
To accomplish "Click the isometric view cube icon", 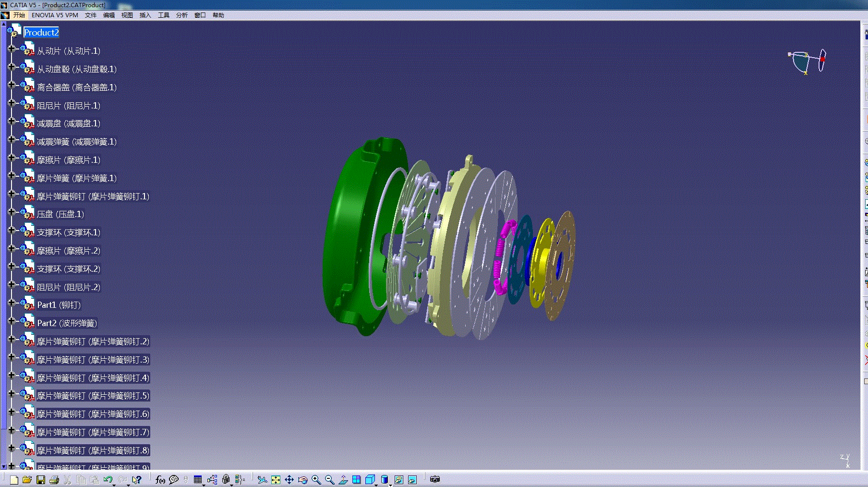I will 370,479.
